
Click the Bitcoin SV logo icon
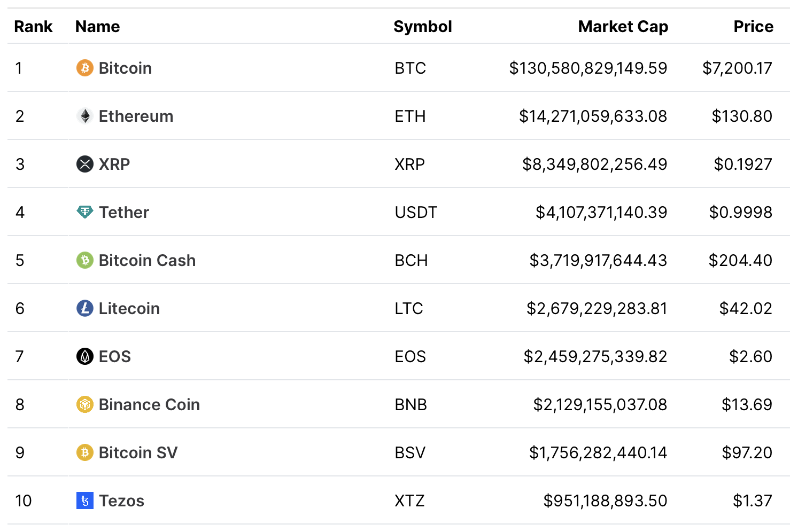tap(84, 452)
